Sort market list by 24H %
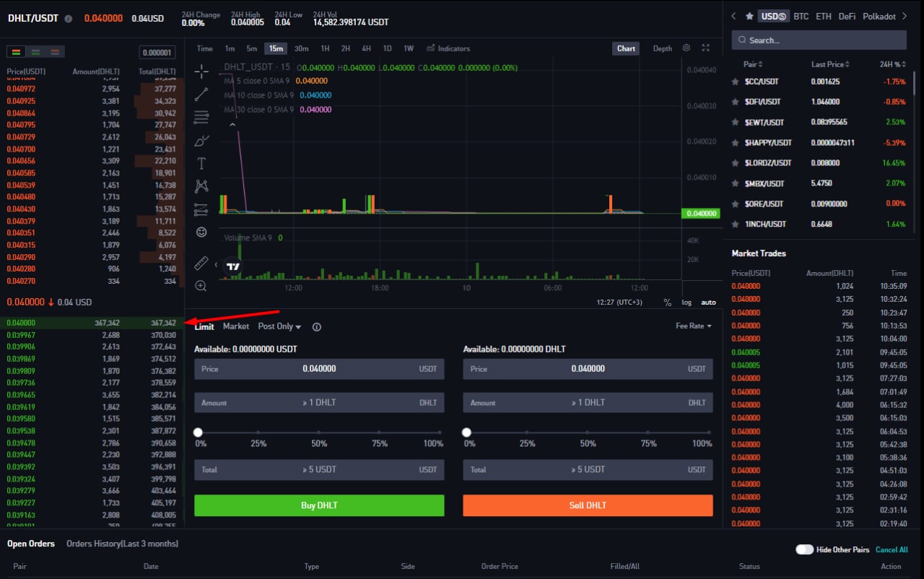924x579 pixels. click(892, 64)
